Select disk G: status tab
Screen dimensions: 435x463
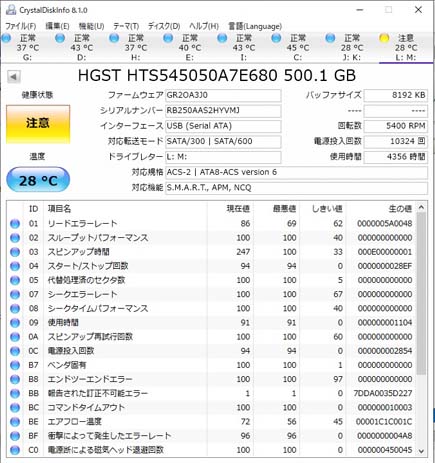(27, 47)
